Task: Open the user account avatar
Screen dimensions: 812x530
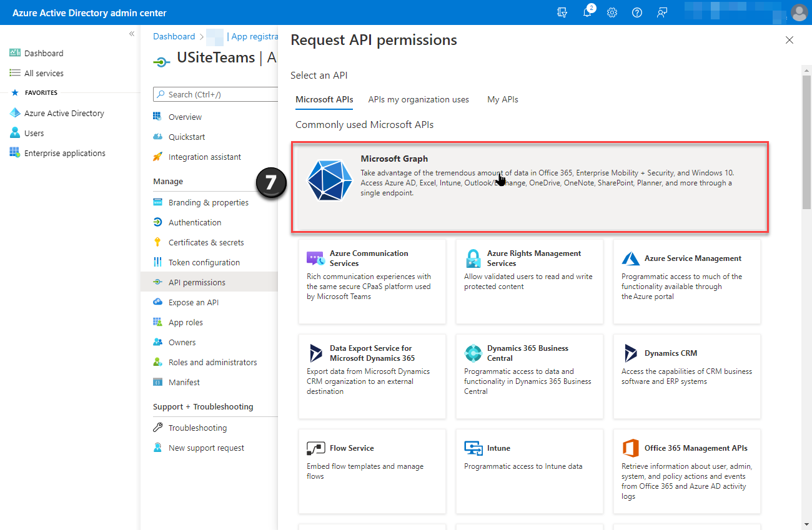Action: tap(799, 12)
